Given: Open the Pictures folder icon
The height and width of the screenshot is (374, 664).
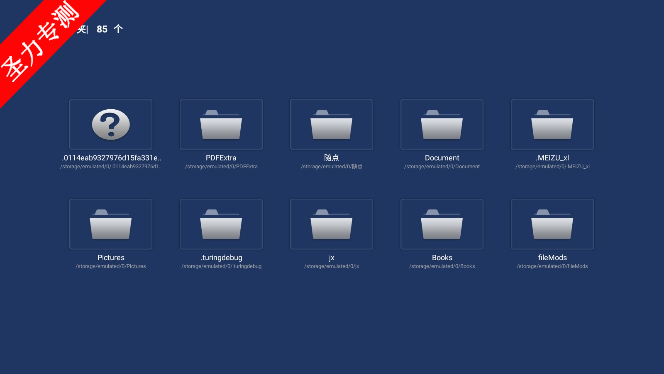Looking at the screenshot, I should point(111,224).
